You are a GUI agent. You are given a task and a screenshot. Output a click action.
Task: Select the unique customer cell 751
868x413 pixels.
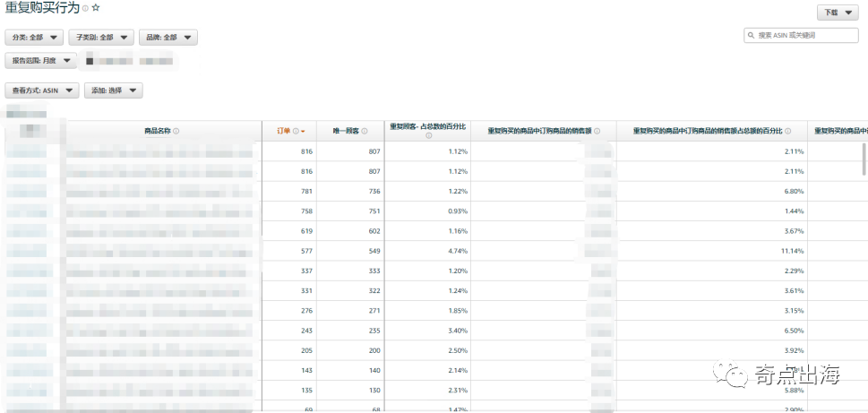click(x=374, y=211)
